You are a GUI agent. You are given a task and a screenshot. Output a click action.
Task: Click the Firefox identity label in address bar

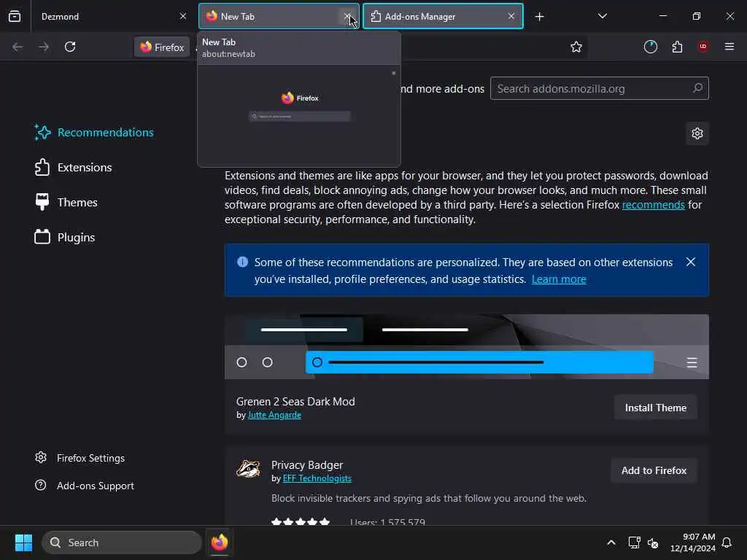click(x=162, y=47)
